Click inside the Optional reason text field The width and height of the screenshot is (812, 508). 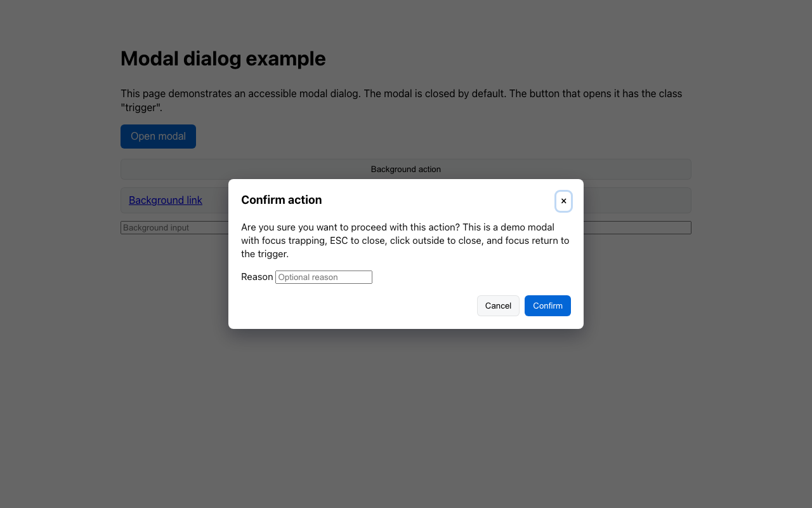pyautogui.click(x=324, y=277)
